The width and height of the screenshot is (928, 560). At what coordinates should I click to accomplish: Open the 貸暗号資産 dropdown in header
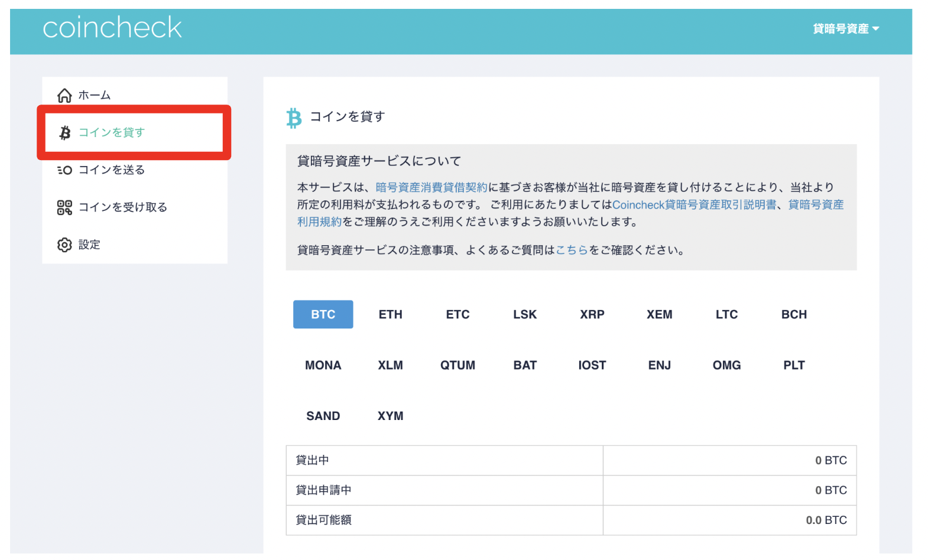tap(846, 28)
